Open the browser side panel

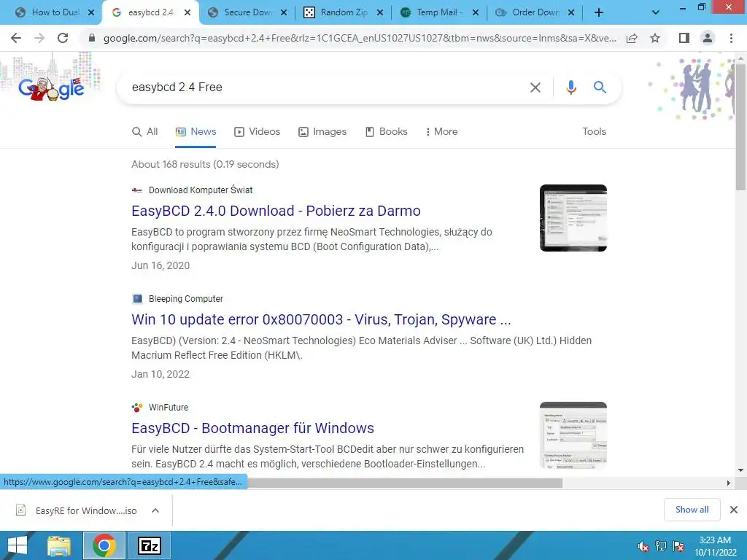click(x=684, y=38)
